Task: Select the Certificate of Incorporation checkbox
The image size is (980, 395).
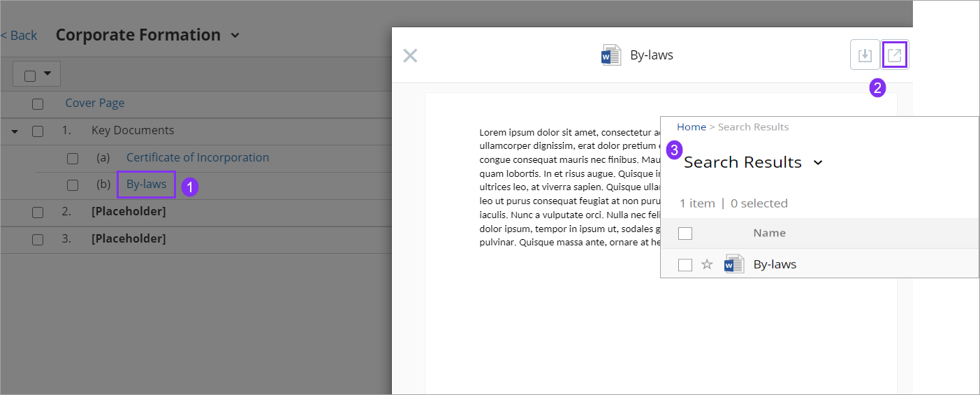Action: (73, 159)
